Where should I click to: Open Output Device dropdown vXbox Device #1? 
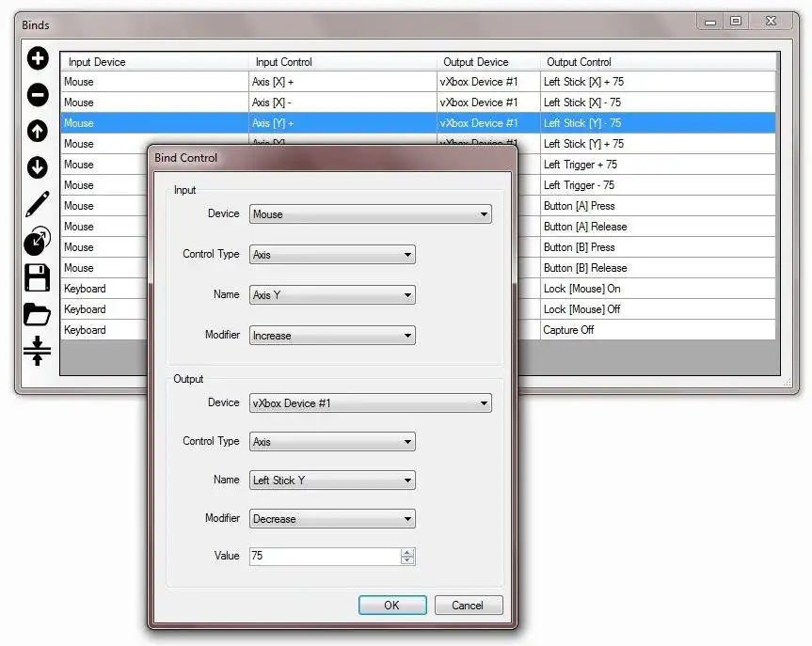pyautogui.click(x=371, y=403)
